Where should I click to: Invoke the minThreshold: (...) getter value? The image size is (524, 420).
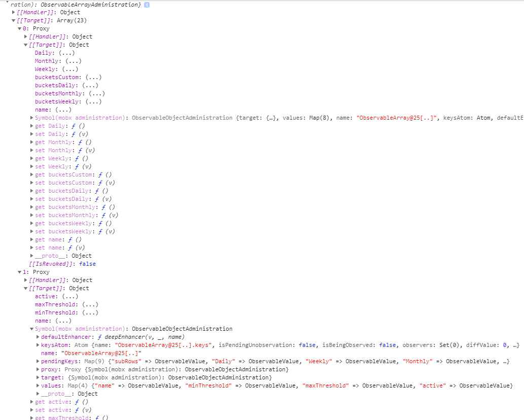click(90, 313)
